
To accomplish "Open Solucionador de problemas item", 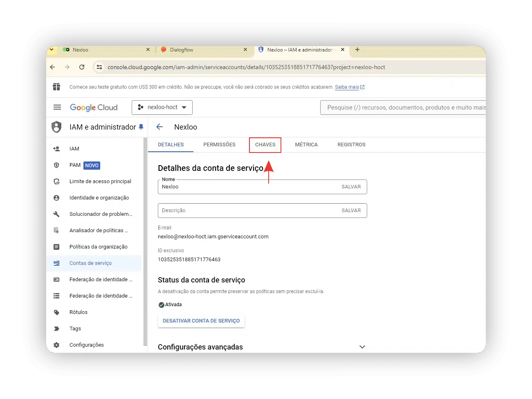I will click(101, 214).
